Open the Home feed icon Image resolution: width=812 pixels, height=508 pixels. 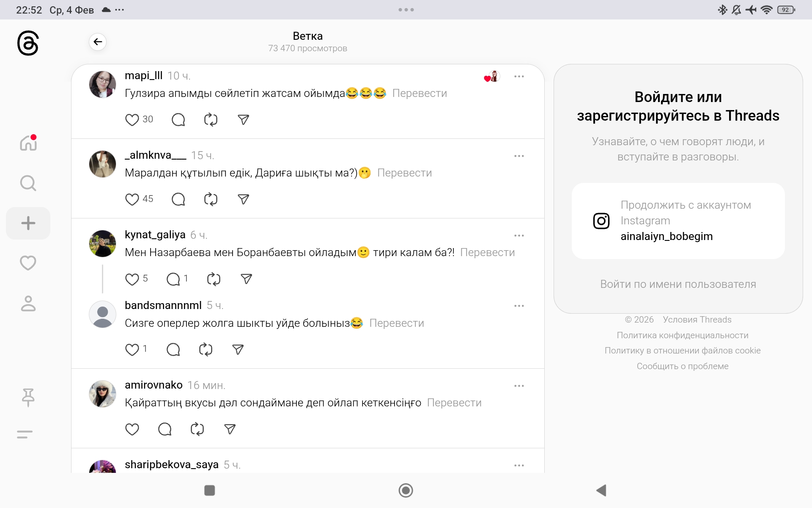click(x=28, y=143)
